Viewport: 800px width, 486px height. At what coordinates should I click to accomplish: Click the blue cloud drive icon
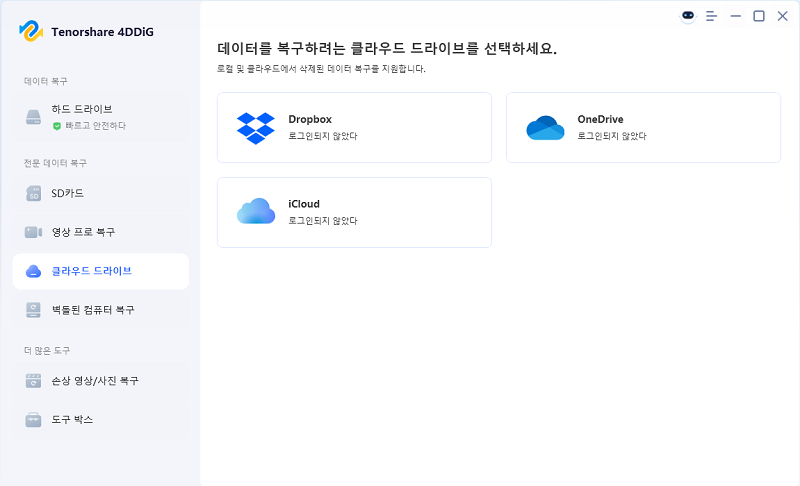pyautogui.click(x=33, y=271)
